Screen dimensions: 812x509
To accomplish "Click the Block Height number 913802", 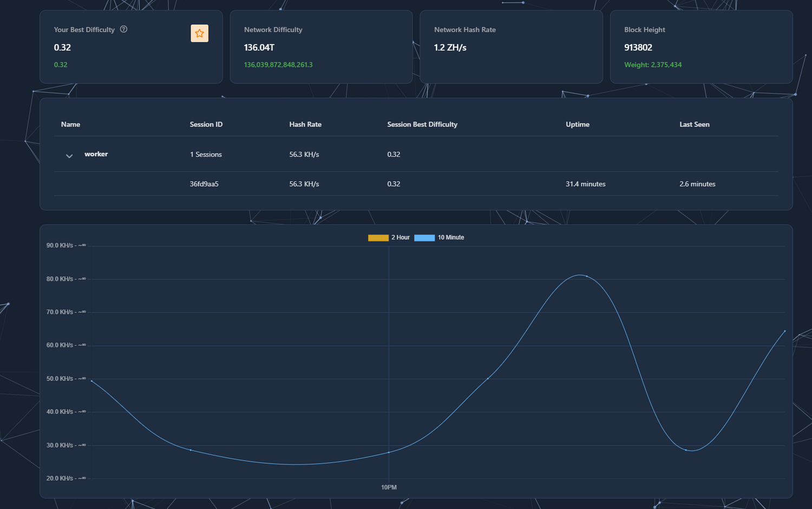I will (638, 48).
